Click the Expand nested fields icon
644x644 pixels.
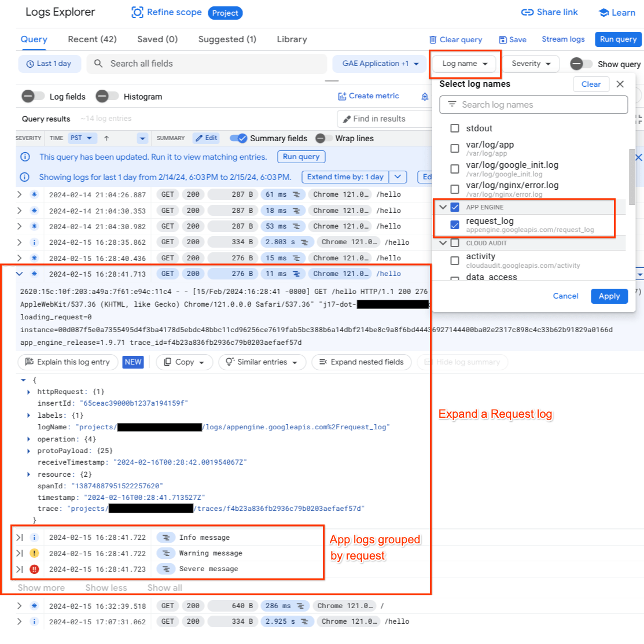323,362
